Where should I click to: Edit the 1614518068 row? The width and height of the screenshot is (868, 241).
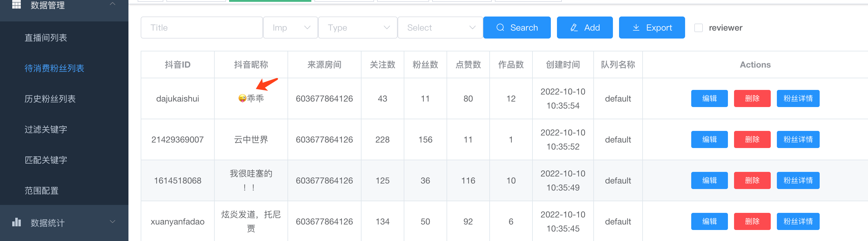tap(709, 180)
